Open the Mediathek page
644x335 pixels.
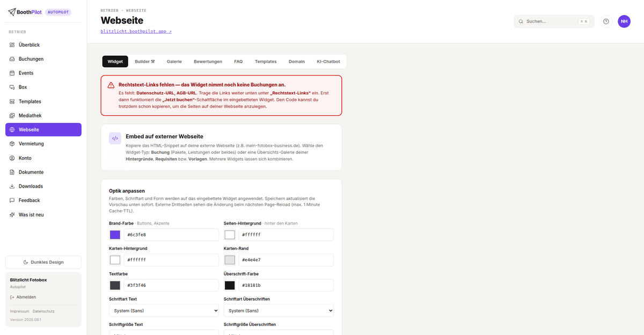(x=43, y=115)
